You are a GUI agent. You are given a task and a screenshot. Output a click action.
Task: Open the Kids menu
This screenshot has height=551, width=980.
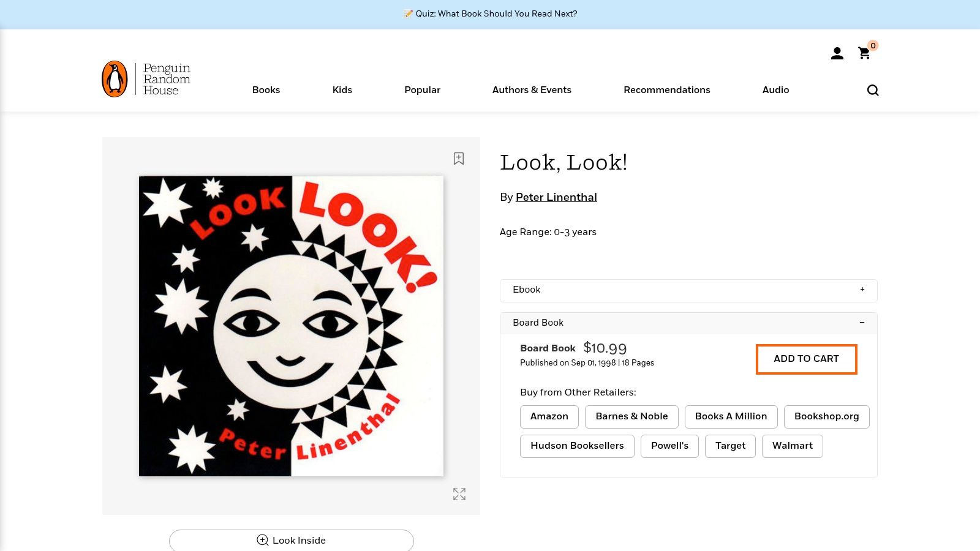pos(342,90)
